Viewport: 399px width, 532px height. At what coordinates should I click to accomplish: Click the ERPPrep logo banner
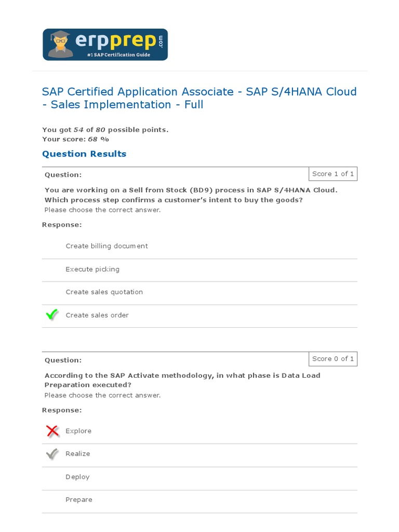tap(105, 45)
